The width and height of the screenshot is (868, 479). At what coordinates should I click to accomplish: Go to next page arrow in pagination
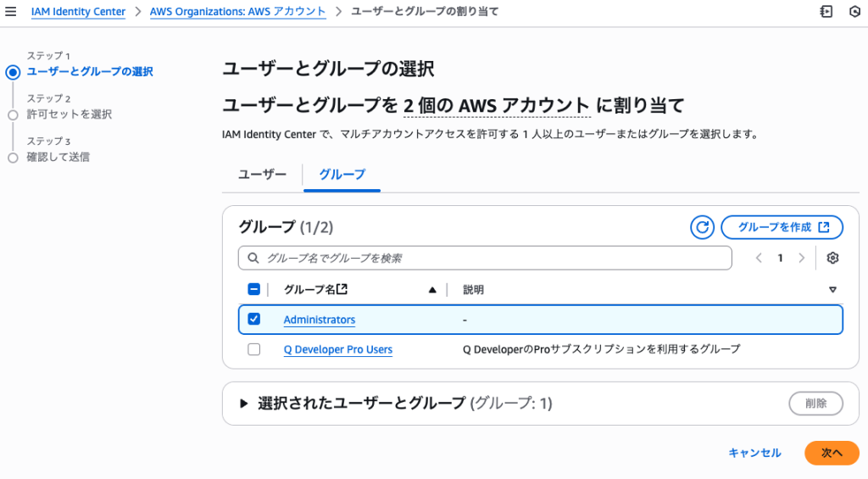801,258
